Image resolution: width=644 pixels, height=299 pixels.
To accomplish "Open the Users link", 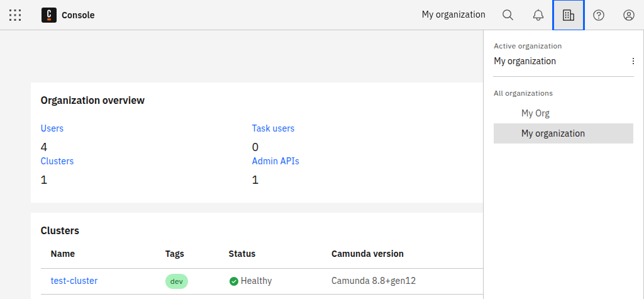I will pyautogui.click(x=52, y=128).
